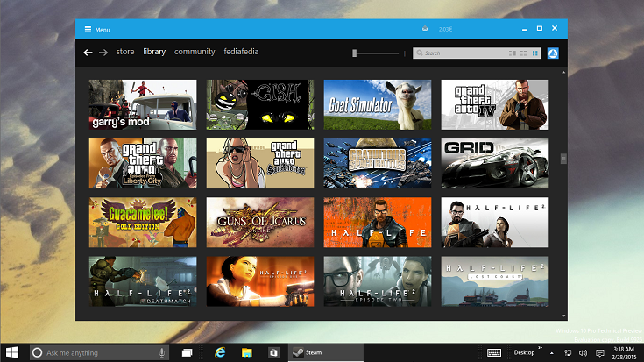This screenshot has width=644, height=362.
Task: Click the forward navigation arrow
Action: [103, 53]
